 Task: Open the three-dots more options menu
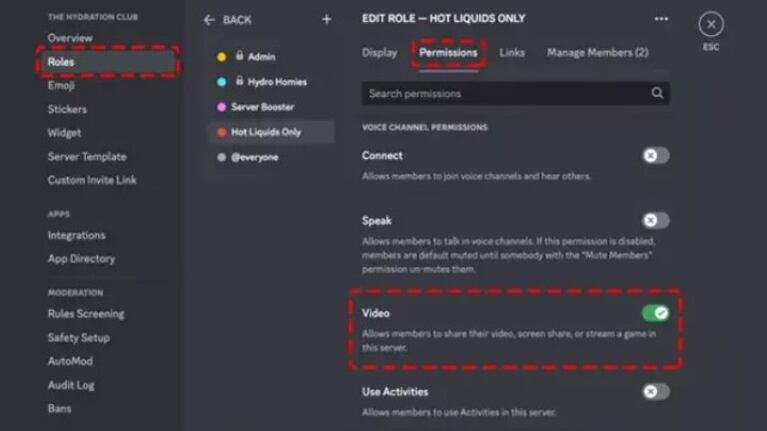661,19
